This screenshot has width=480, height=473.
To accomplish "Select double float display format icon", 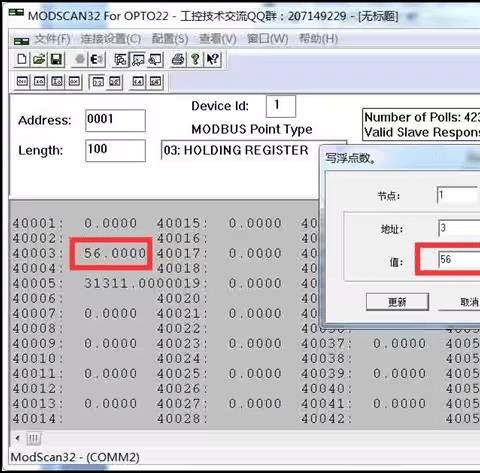I will pos(138,82).
